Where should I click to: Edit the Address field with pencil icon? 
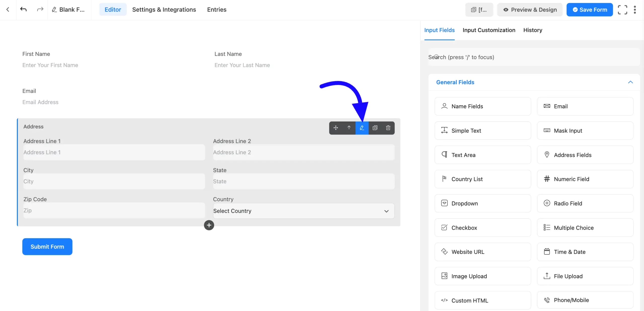click(362, 128)
